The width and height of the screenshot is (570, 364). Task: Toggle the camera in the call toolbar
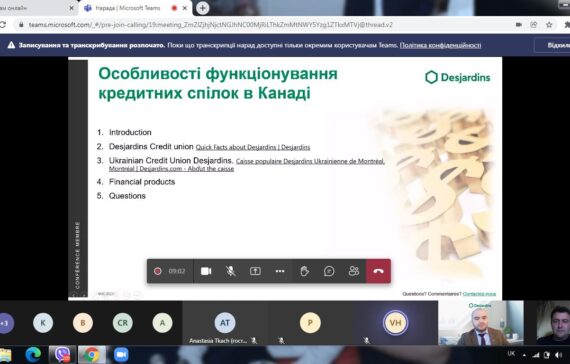[206, 271]
